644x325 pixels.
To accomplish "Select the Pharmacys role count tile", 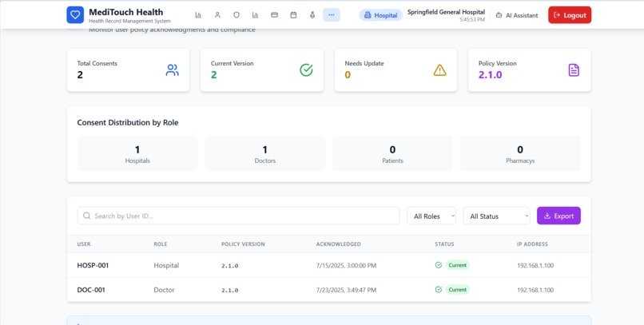I will pyautogui.click(x=520, y=153).
